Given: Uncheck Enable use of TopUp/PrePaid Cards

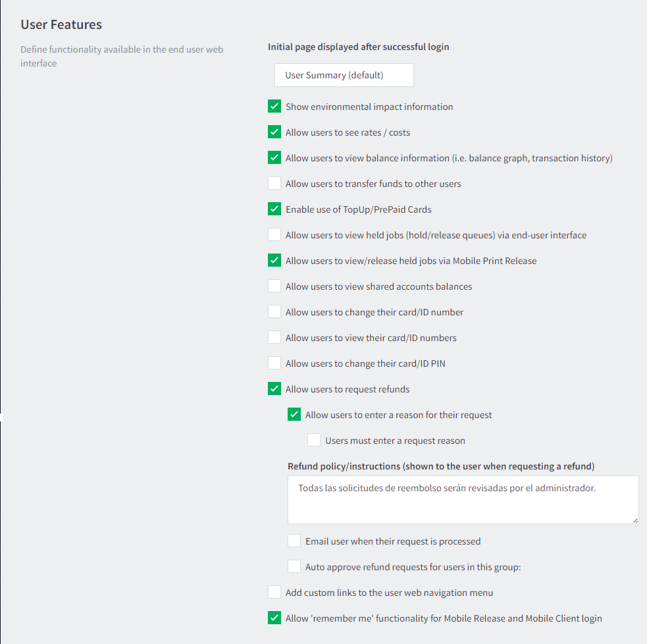Looking at the screenshot, I should pyautogui.click(x=274, y=209).
